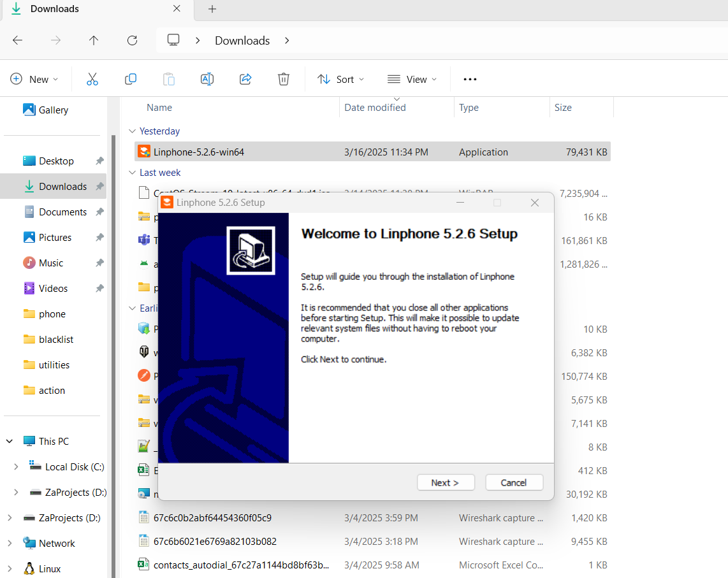Click the Copy icon in toolbar
728x578 pixels.
click(x=131, y=79)
